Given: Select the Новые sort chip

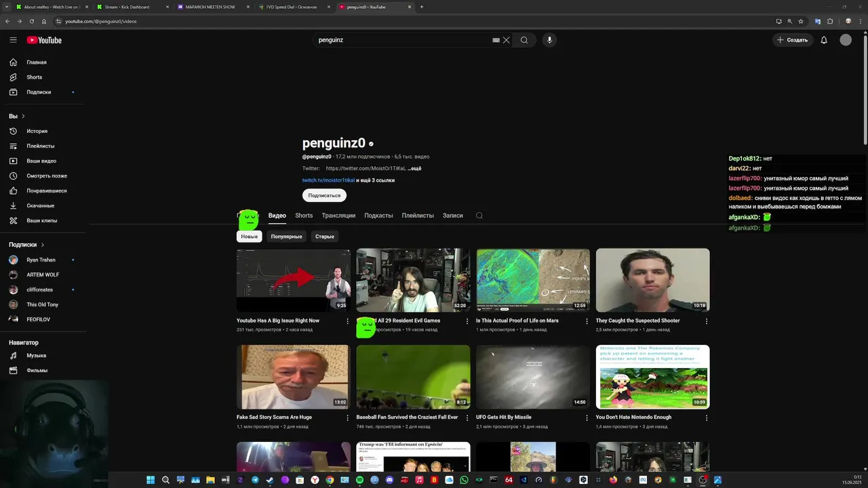Looking at the screenshot, I should pyautogui.click(x=250, y=237).
